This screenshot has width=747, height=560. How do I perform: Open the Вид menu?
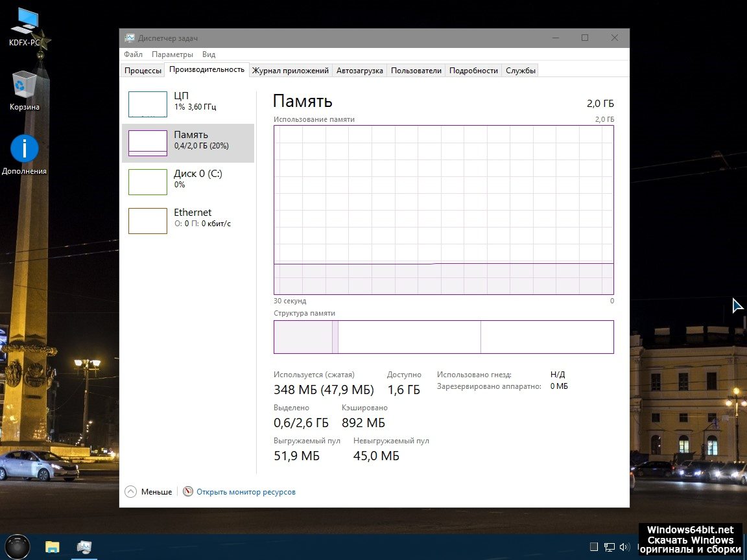click(209, 54)
